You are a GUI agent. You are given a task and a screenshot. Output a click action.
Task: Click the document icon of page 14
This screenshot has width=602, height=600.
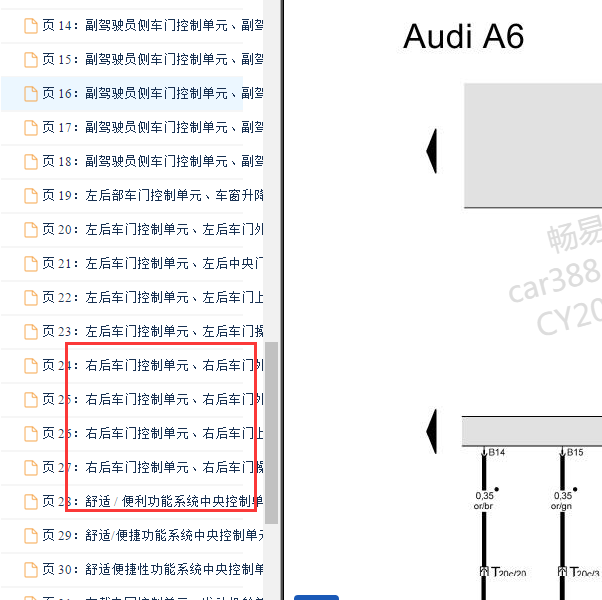pos(31,26)
